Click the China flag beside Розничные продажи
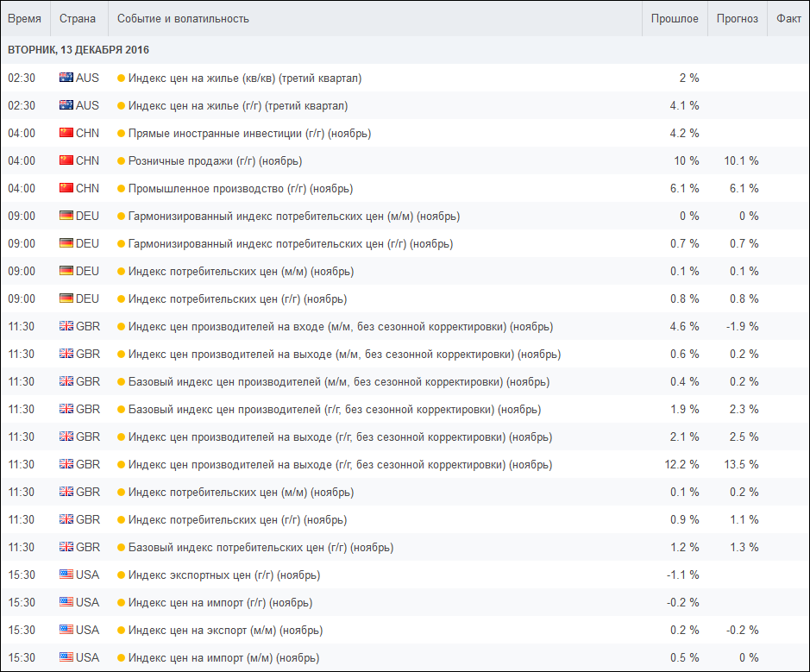This screenshot has height=672, width=810. click(66, 160)
